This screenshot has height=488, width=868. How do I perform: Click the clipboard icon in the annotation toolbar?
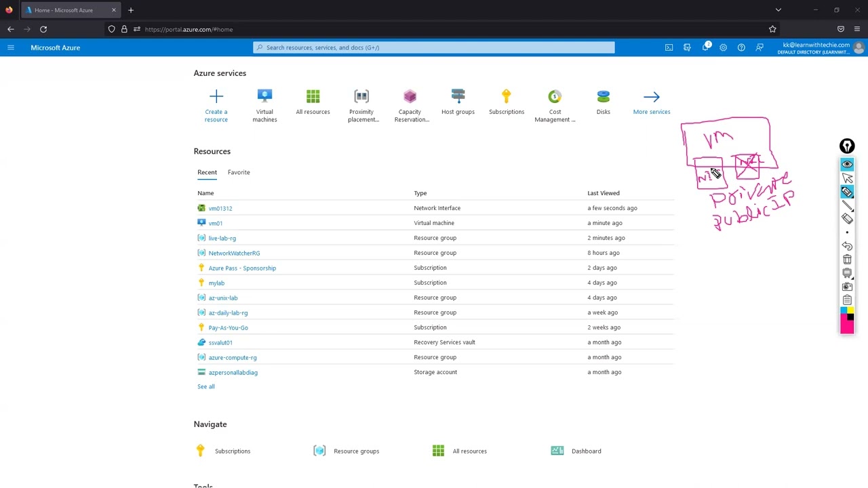coord(847,300)
